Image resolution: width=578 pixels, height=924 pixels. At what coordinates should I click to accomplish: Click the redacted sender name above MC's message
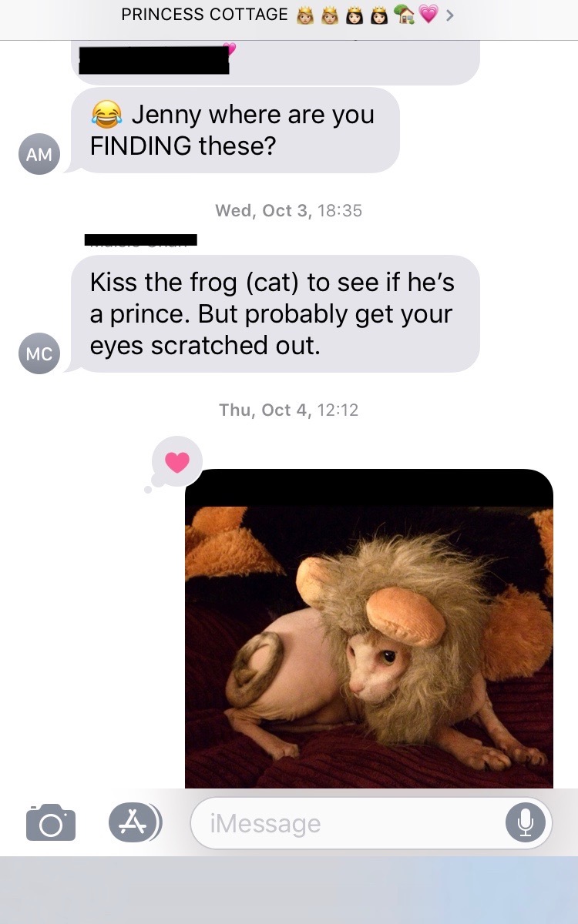(141, 239)
